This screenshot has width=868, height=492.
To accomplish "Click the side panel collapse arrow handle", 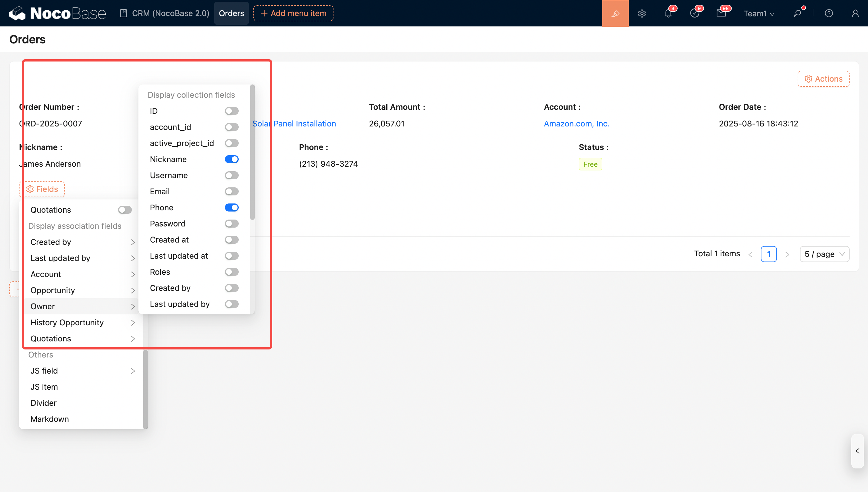I will click(857, 451).
